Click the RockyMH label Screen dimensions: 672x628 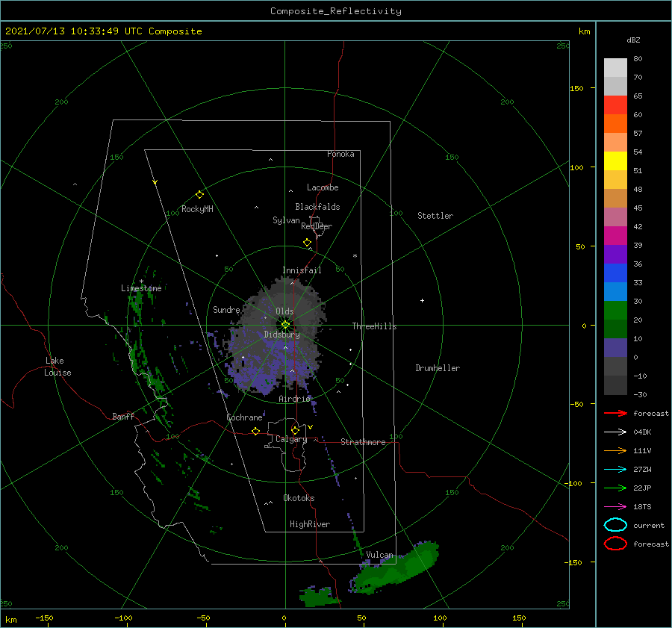point(197,209)
